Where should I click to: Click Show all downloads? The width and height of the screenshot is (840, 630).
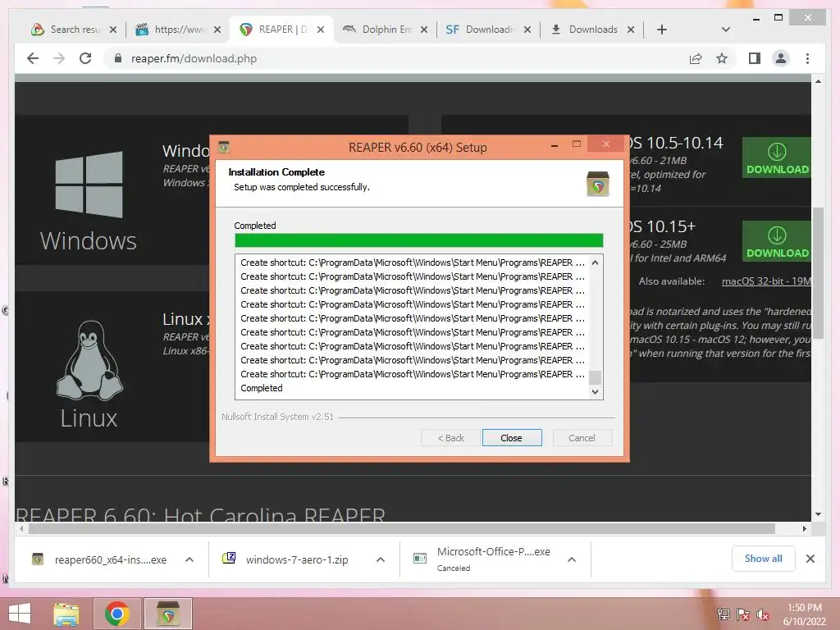click(x=764, y=559)
